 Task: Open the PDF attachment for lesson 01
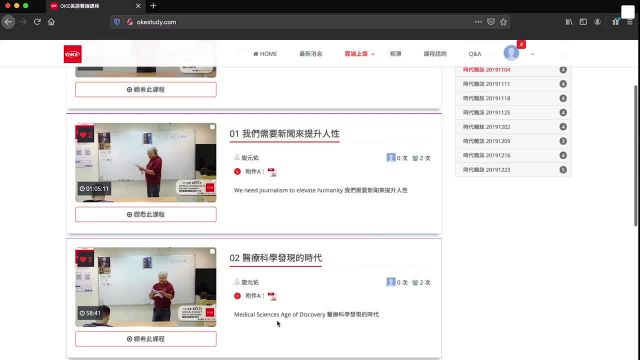272,172
